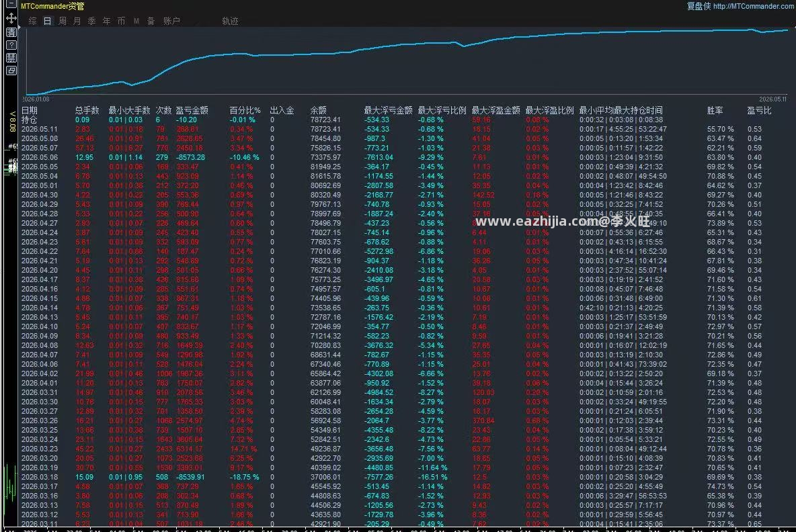The height and width of the screenshot is (532, 796).
Task: Select the 日 daily tab
Action: tap(47, 21)
